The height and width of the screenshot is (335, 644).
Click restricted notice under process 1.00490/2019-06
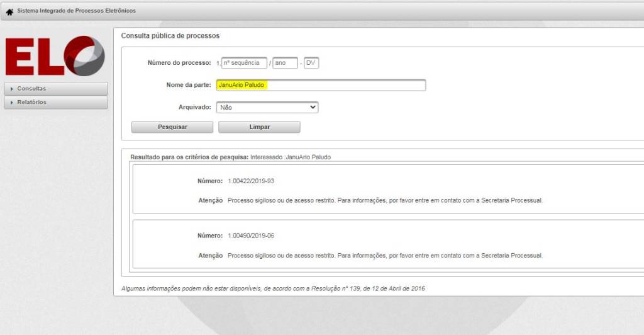[385, 256]
